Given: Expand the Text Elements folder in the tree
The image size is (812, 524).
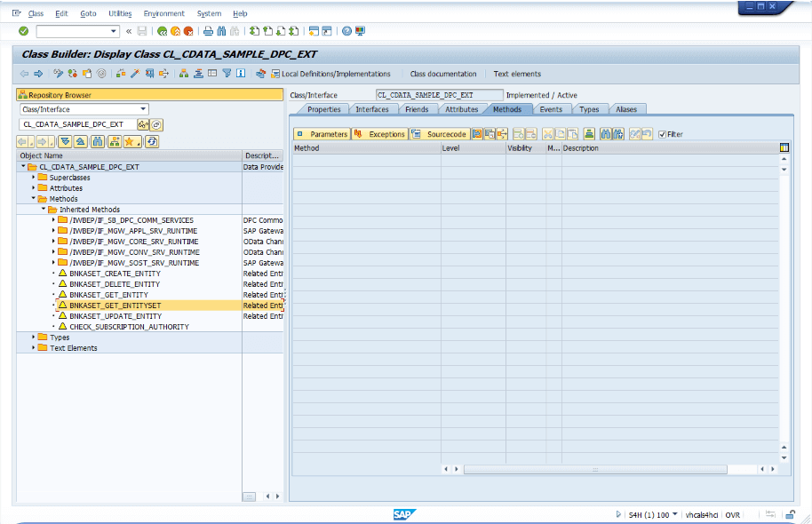Looking at the screenshot, I should coord(34,347).
